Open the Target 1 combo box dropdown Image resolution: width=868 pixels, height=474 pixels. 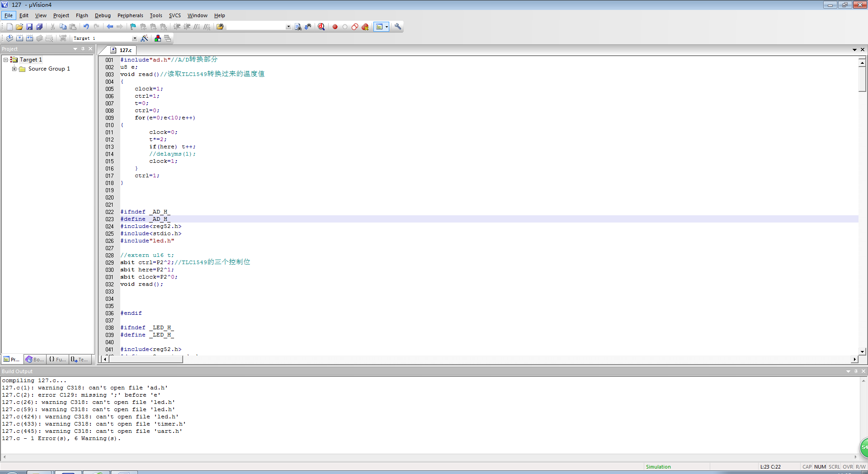tap(134, 38)
